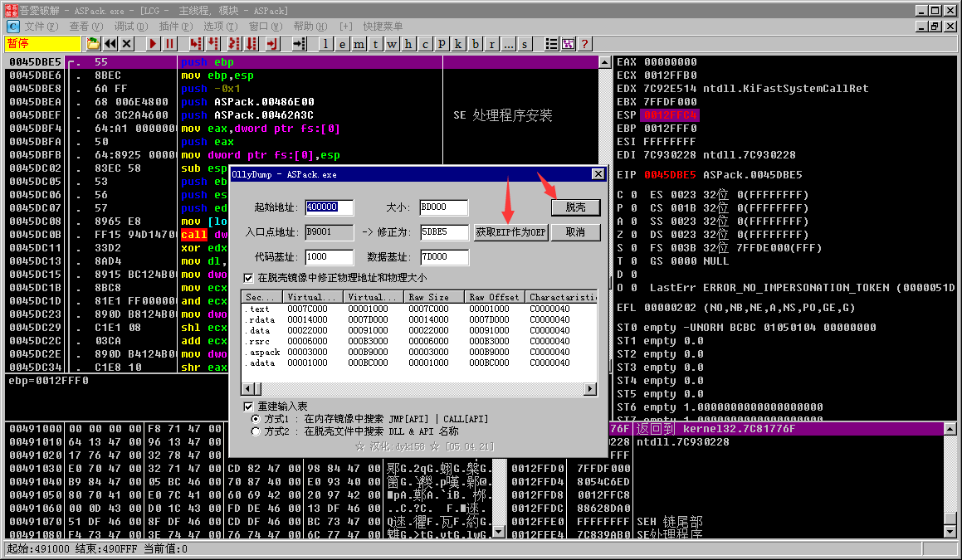This screenshot has height=560, width=962.
Task: Open the 选项(T) menu
Action: tap(220, 27)
